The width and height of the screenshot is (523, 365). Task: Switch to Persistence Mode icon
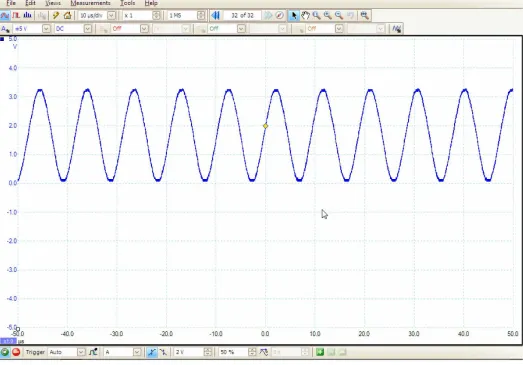(16, 15)
